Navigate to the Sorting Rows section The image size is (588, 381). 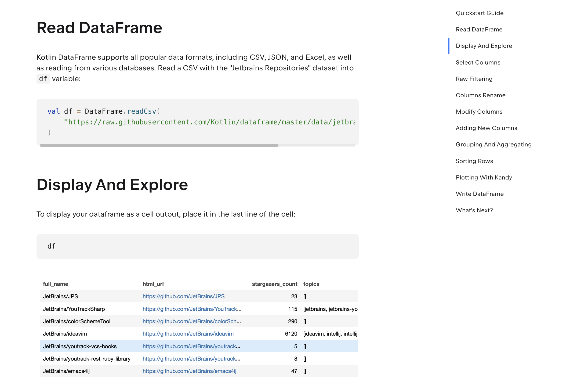pos(474,161)
